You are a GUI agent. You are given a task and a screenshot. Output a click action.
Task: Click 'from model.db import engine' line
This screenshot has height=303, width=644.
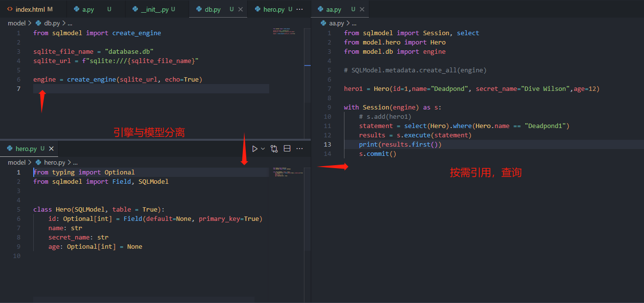pyautogui.click(x=395, y=51)
